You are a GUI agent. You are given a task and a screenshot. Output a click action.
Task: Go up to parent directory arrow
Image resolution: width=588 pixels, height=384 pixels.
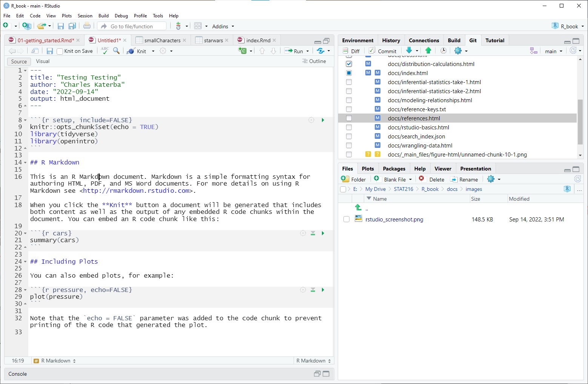(x=359, y=208)
